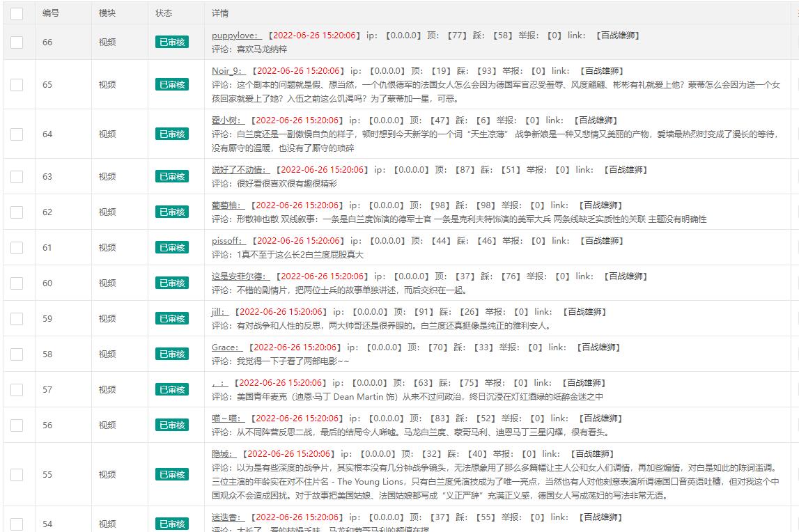Open the 这是安菲尔德 user link
Viewport: 799px width, 532px height.
click(240, 276)
